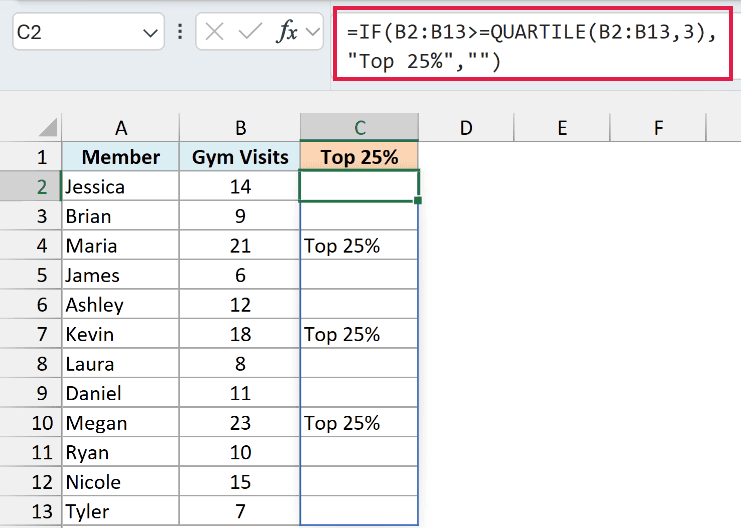The image size is (741, 528).
Task: Click Ashley's gym visits value 12
Action: point(240,304)
